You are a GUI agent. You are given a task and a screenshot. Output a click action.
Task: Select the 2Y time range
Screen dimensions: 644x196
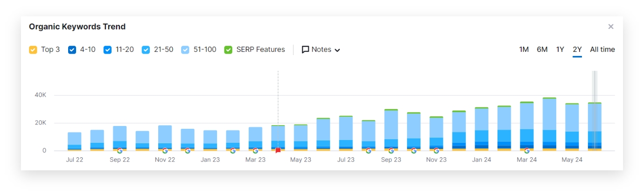coord(577,49)
